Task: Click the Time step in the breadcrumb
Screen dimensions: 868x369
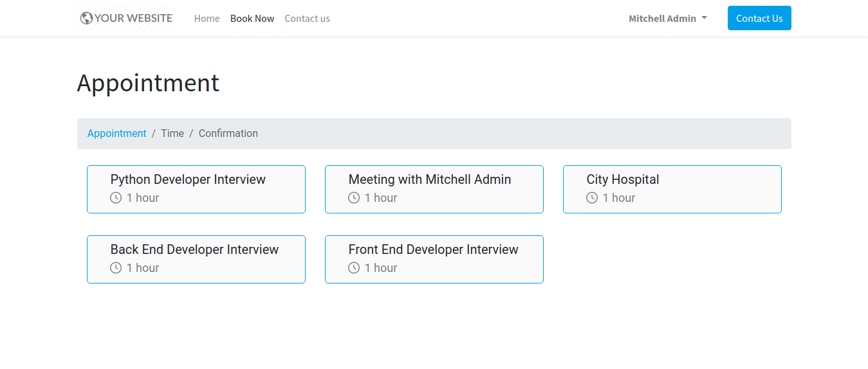Action: tap(172, 134)
